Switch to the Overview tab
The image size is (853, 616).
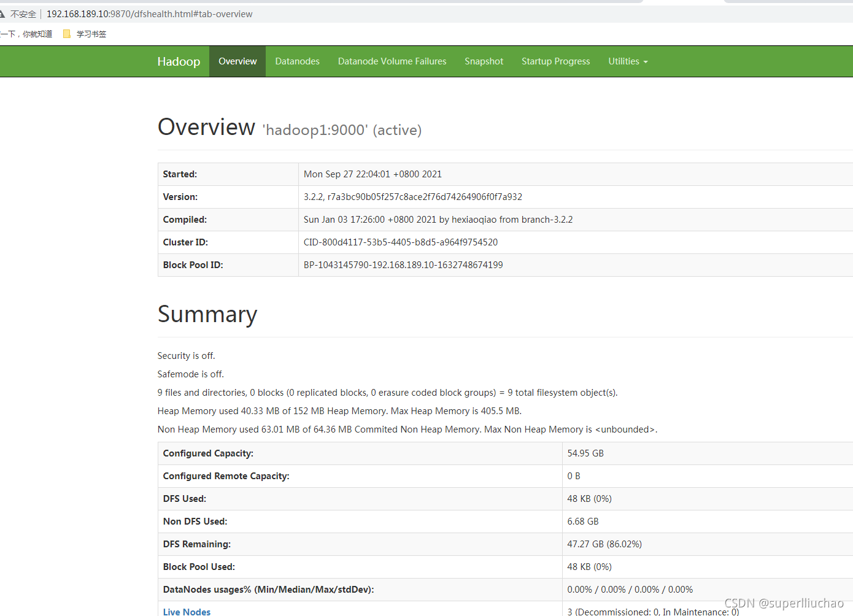pyautogui.click(x=237, y=61)
